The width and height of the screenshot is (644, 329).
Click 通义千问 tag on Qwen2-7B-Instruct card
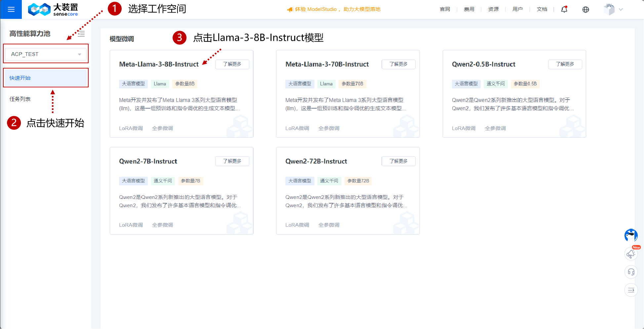pyautogui.click(x=163, y=181)
